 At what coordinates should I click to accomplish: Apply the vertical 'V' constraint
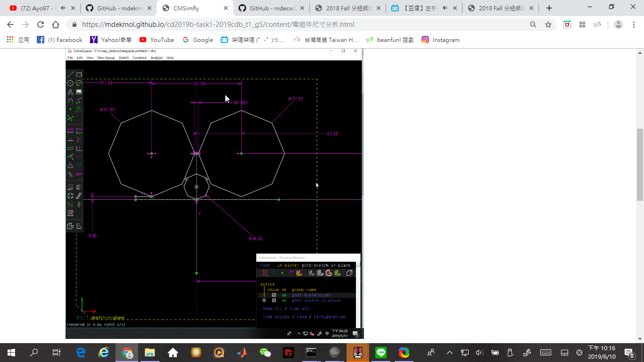79,139
